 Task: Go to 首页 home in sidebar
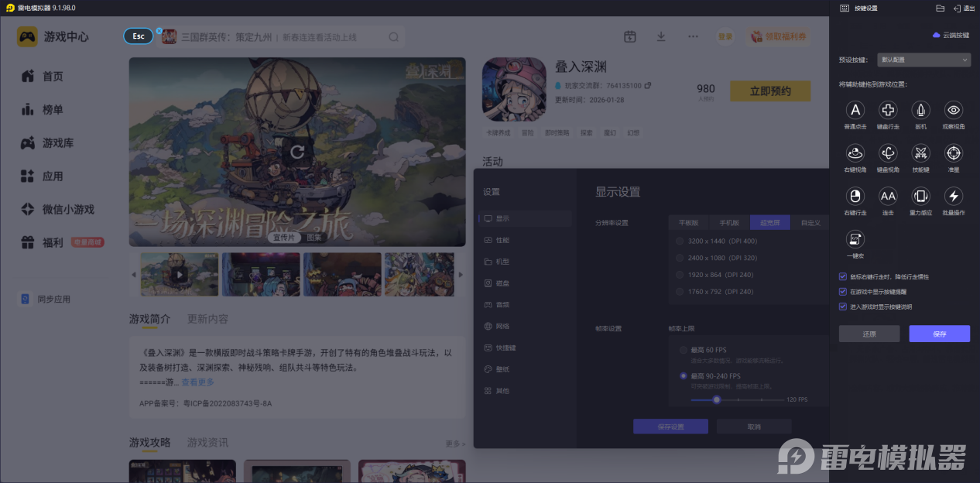(42, 76)
